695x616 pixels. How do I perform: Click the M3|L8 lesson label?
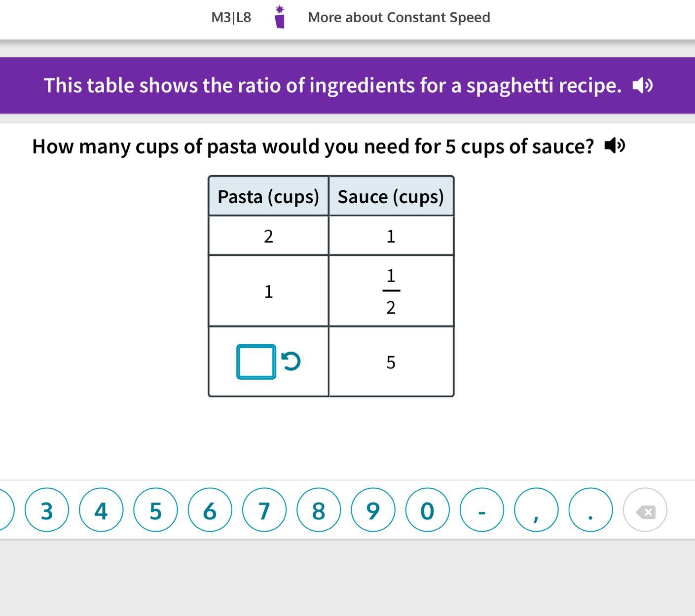[x=231, y=17]
